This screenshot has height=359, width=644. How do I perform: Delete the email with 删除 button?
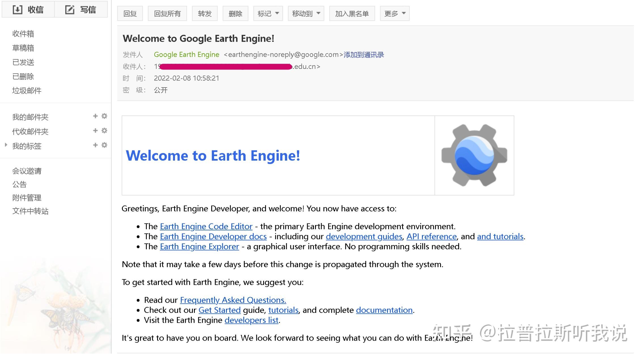pyautogui.click(x=235, y=13)
